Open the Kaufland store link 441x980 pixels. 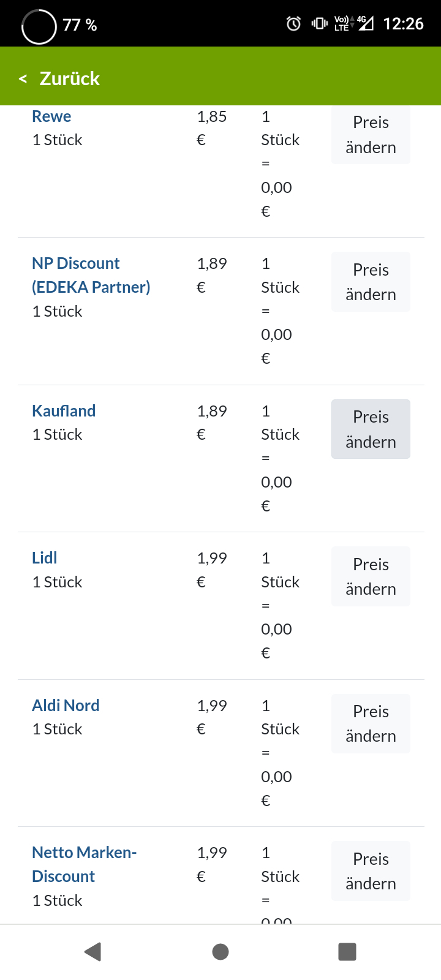click(x=64, y=411)
